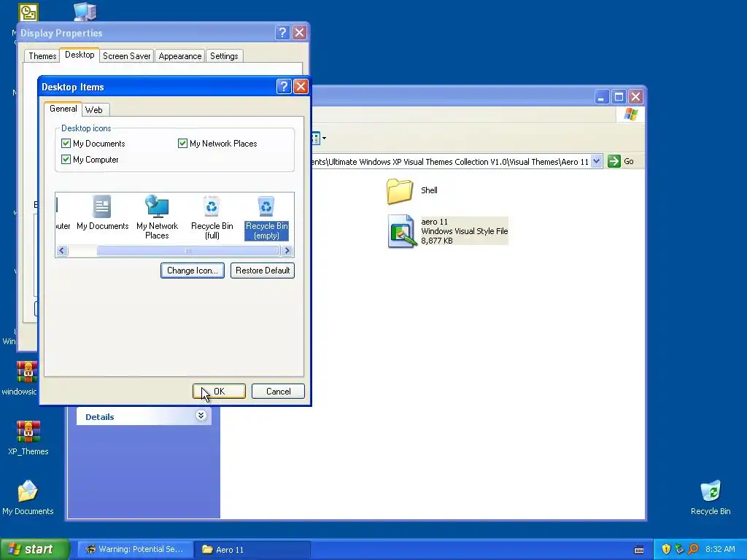The height and width of the screenshot is (560, 747).
Task: Open the Shell folder in the Aero 11 window
Action: (400, 191)
